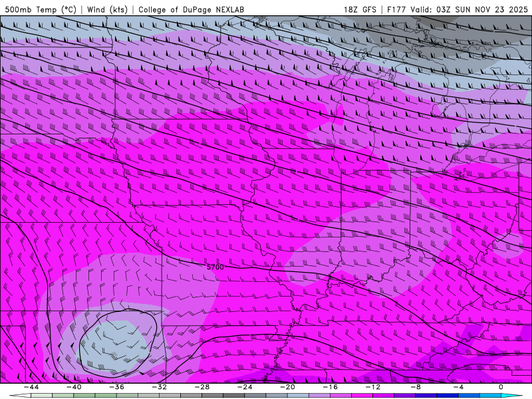
Task: Select the "Wind (kts)" header label
Action: [107, 9]
